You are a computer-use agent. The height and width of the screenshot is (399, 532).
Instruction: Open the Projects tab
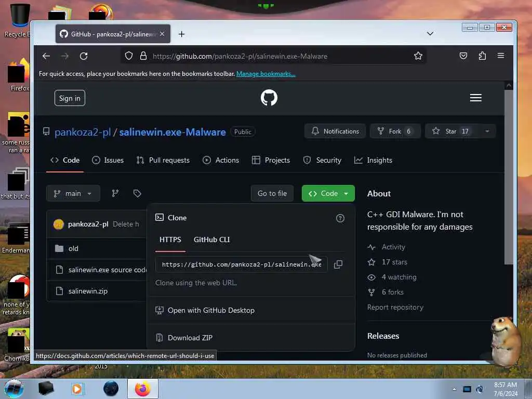(x=271, y=160)
